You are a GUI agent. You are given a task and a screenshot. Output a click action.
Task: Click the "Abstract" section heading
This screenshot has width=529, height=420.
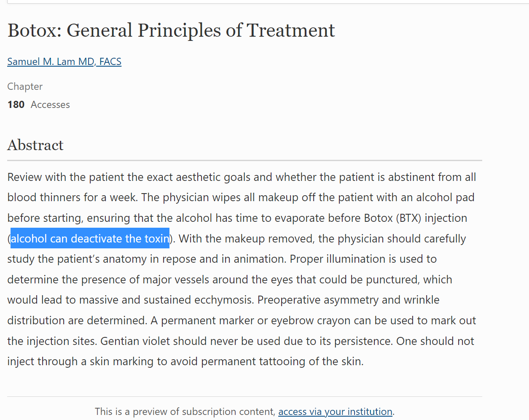tap(35, 145)
